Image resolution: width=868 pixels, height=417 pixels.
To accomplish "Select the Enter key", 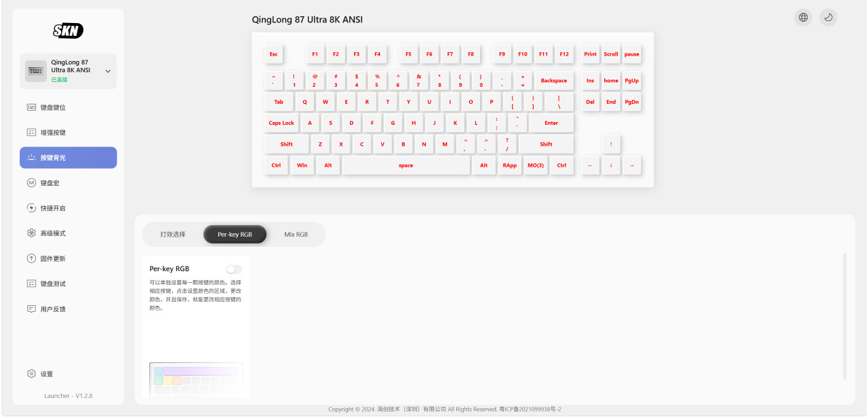I will pyautogui.click(x=551, y=123).
